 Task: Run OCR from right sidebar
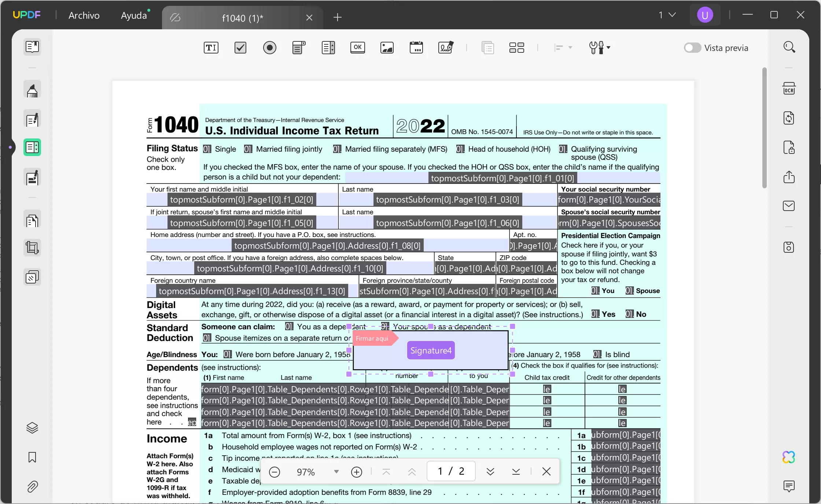pos(789,89)
